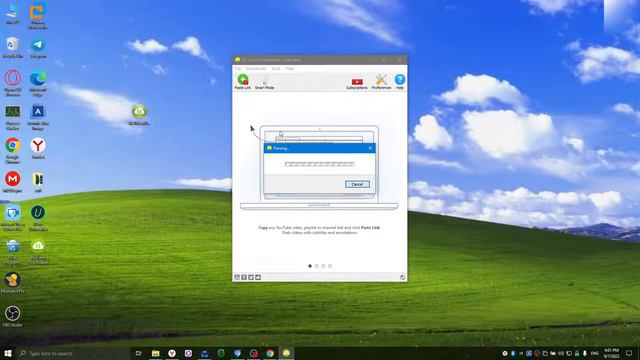Open the Preferences tools icon
Screen dimensions: 640x360
coord(381,82)
